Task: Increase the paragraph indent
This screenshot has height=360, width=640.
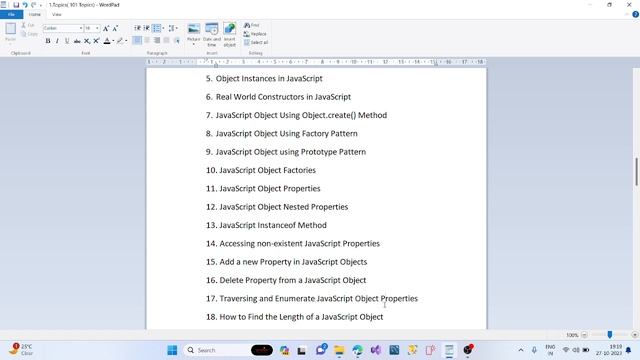Action: (147, 28)
